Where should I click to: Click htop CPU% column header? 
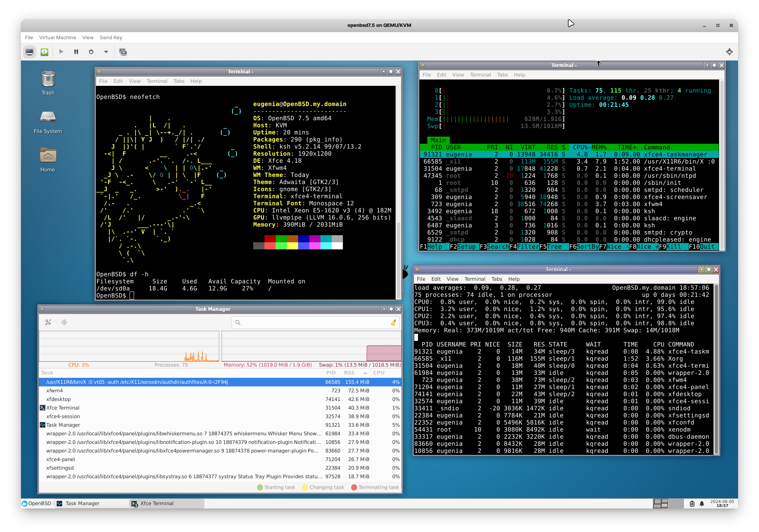(580, 147)
